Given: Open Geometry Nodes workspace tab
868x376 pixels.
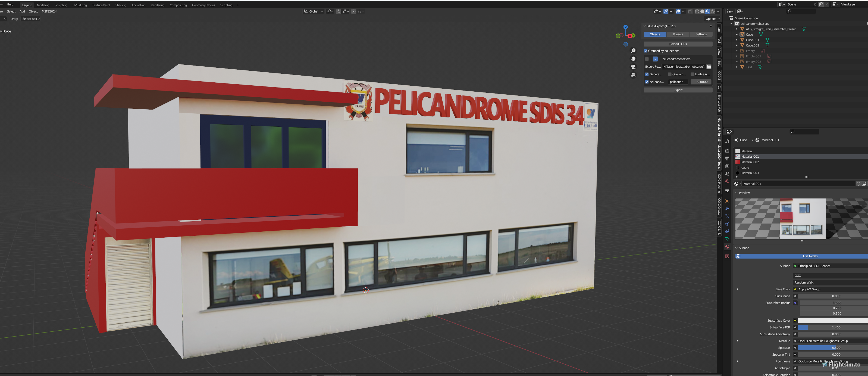Looking at the screenshot, I should pos(203,5).
